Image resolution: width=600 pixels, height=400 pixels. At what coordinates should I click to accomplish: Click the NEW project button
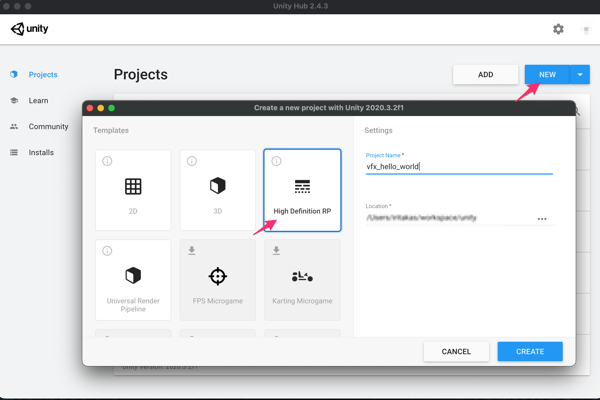point(547,75)
